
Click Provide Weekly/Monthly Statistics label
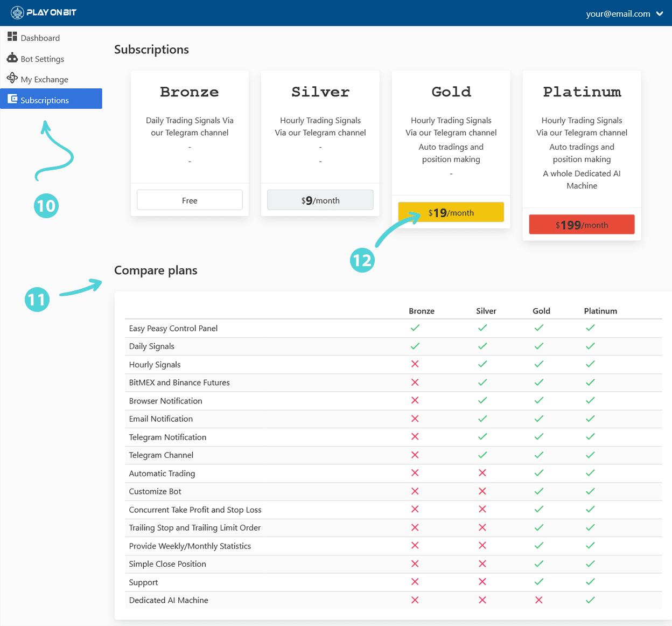click(190, 546)
